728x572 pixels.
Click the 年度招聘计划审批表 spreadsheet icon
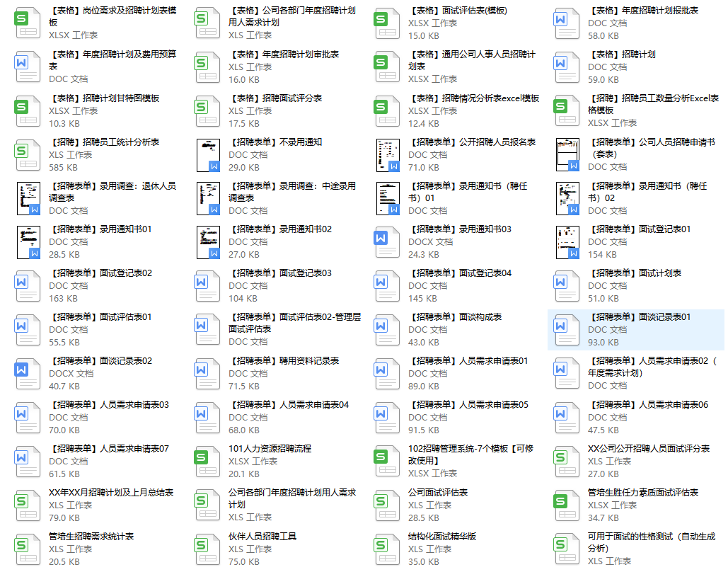tap(207, 67)
